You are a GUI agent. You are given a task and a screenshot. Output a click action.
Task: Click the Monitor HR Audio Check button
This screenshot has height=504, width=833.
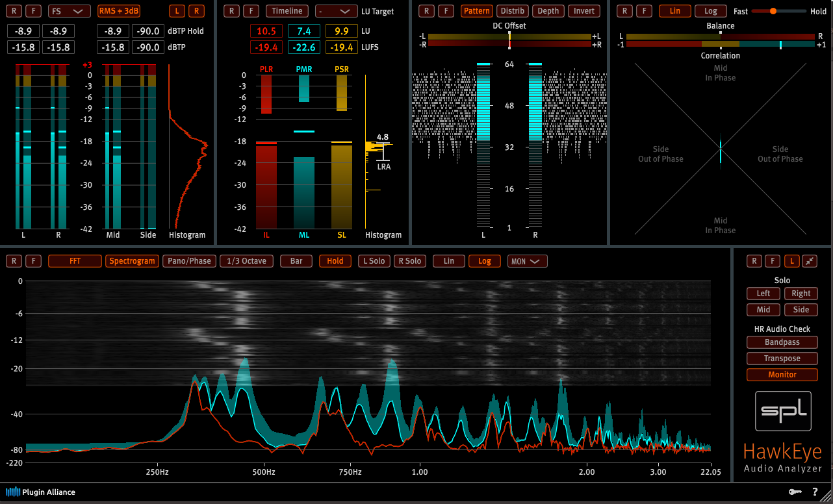pyautogui.click(x=782, y=375)
